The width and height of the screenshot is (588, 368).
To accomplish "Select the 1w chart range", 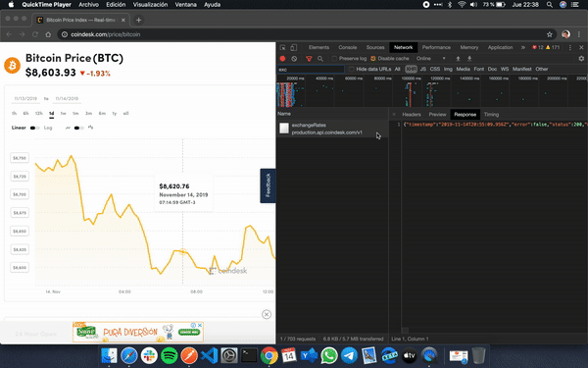I will point(63,114).
